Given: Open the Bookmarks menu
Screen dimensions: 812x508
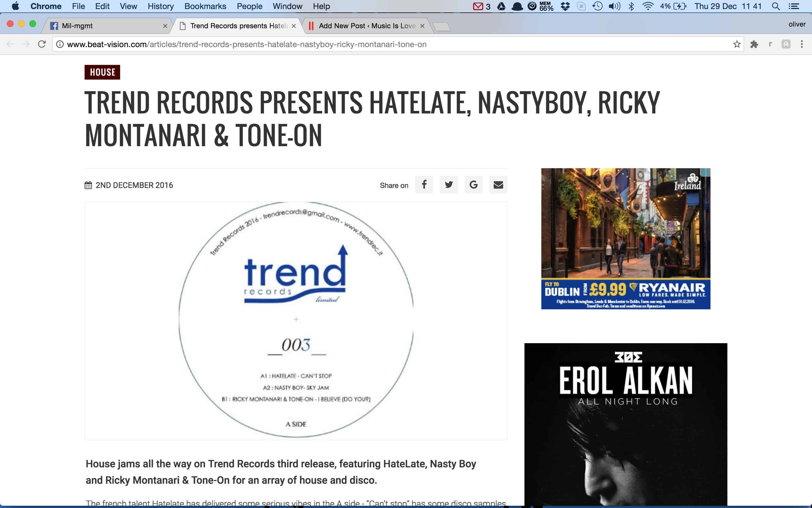Looking at the screenshot, I should (x=205, y=6).
